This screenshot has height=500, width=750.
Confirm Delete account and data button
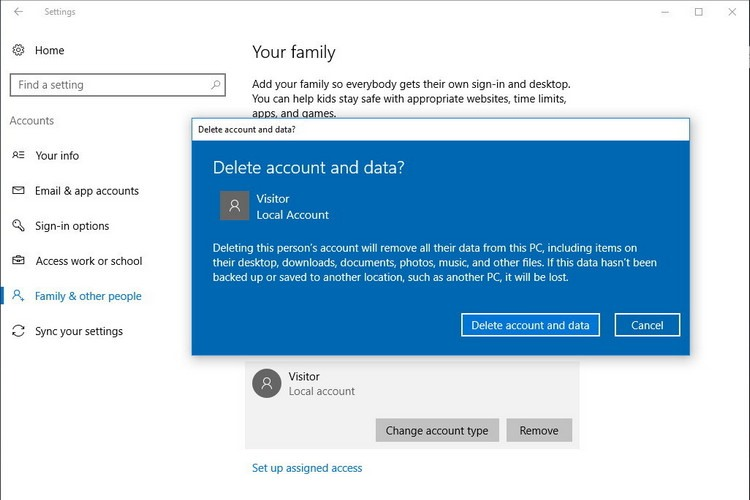point(530,325)
